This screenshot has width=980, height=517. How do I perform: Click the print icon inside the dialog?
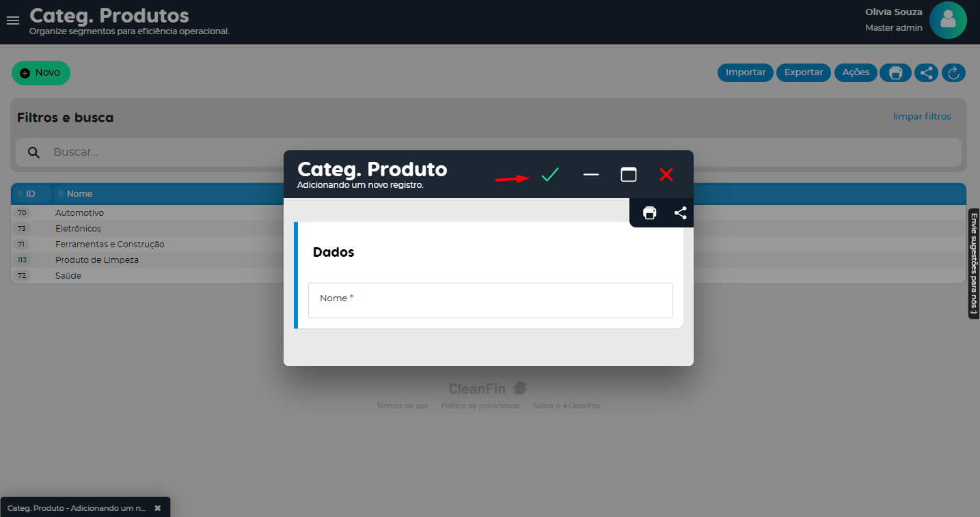coord(650,213)
